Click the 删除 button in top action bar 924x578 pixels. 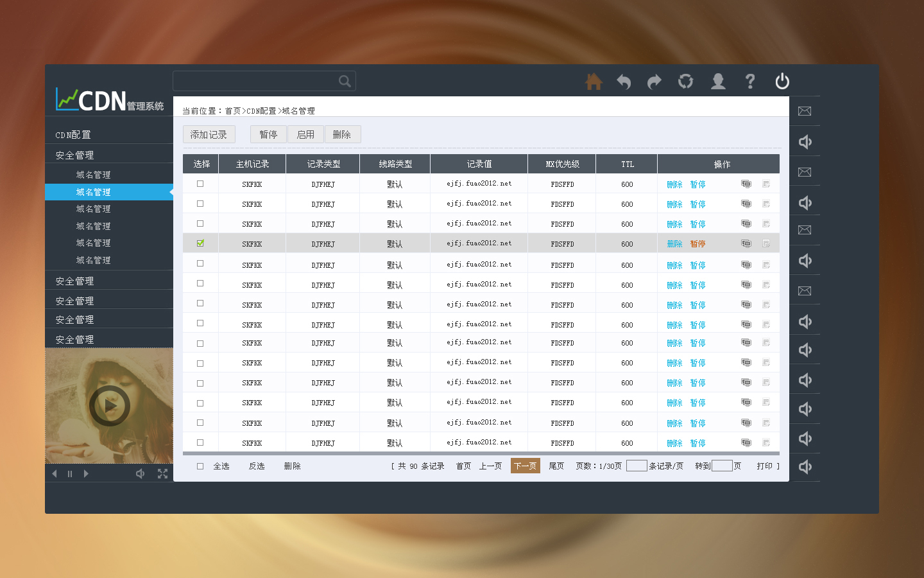pos(343,134)
